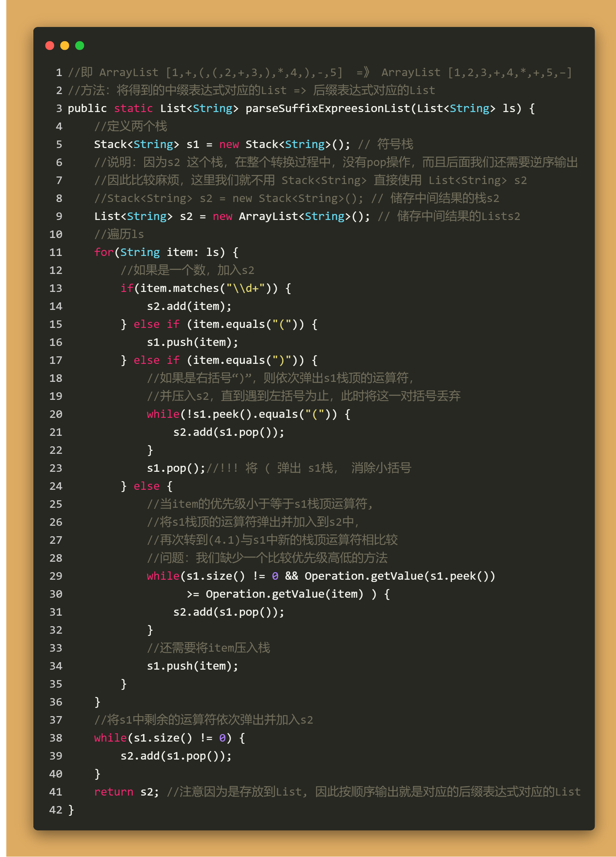Click commented-out Stack line 8

click(x=297, y=198)
